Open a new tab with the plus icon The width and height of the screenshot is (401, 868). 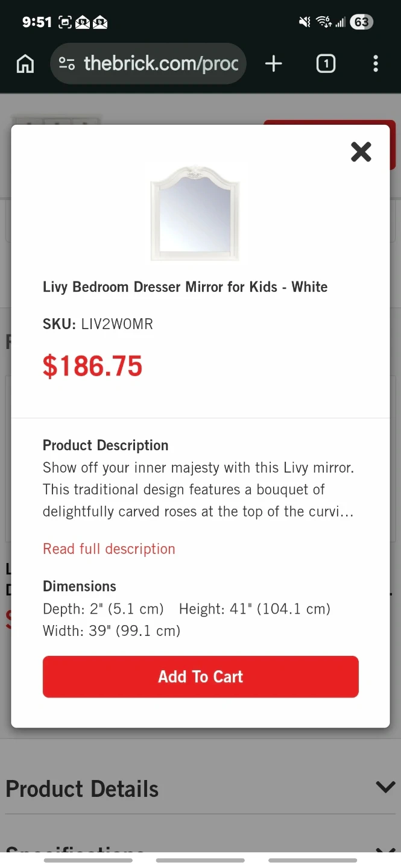point(273,63)
